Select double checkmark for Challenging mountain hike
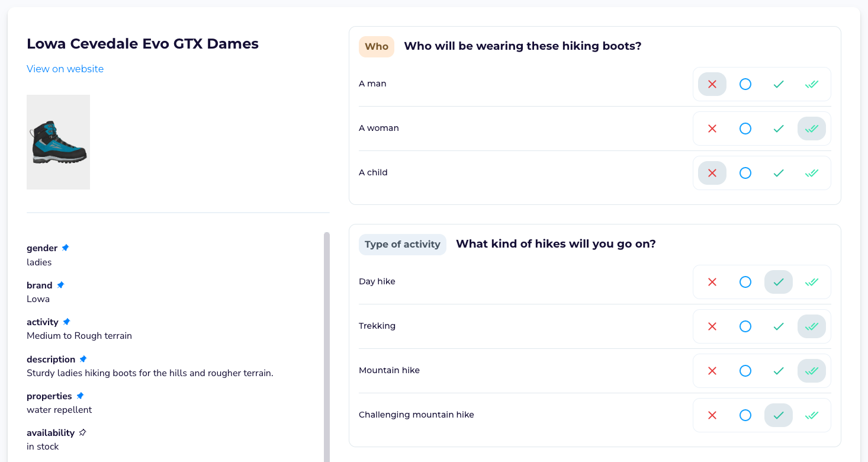The width and height of the screenshot is (868, 462). click(x=812, y=415)
